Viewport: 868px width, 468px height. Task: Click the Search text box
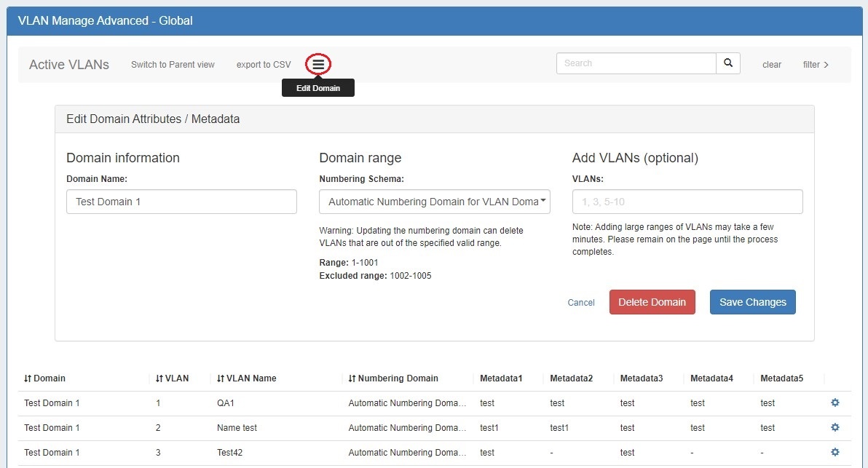(x=636, y=63)
